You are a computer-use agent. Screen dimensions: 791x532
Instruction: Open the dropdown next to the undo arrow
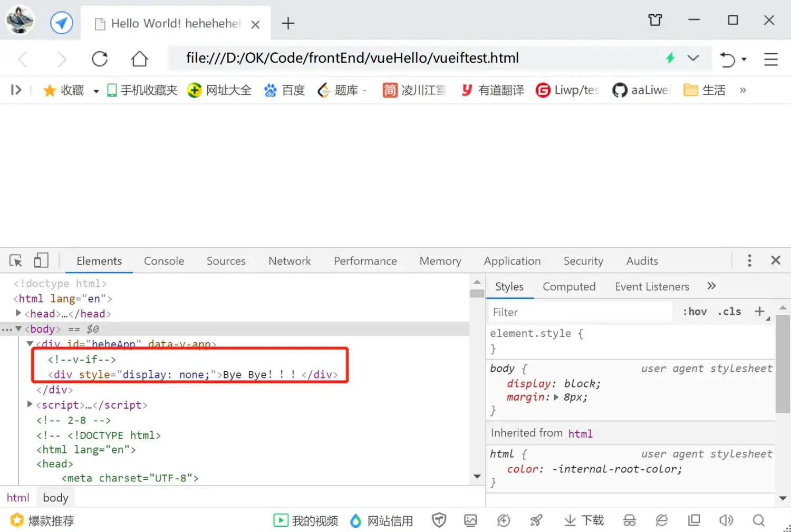tap(744, 59)
